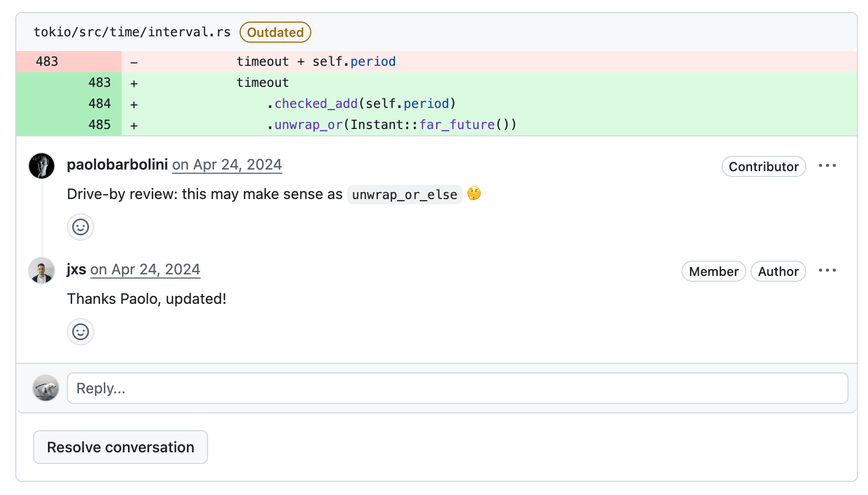
Task: Click the Author badge
Action: point(778,271)
